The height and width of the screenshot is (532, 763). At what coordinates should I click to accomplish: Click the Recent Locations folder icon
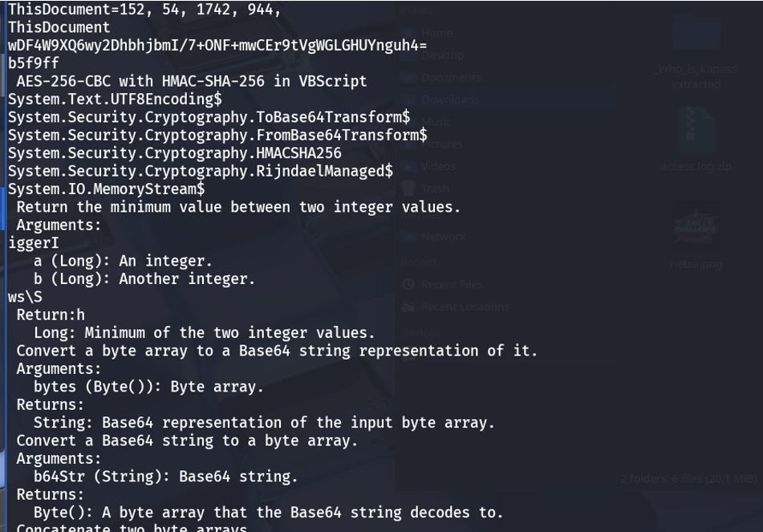point(408,307)
